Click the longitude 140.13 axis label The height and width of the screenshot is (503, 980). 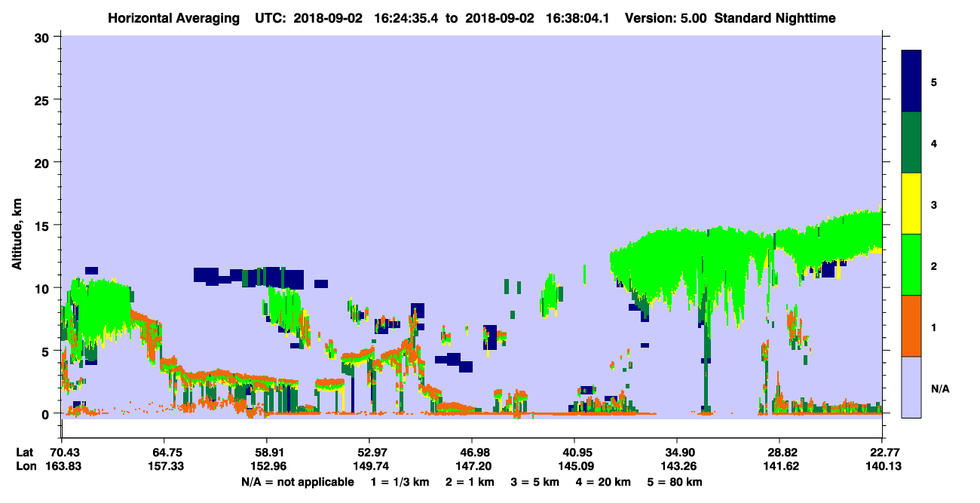pyautogui.click(x=884, y=466)
